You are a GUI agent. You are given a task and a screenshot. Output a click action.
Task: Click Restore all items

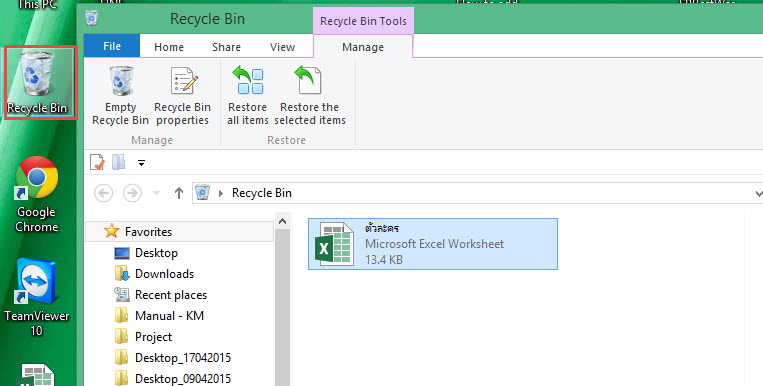(x=248, y=96)
